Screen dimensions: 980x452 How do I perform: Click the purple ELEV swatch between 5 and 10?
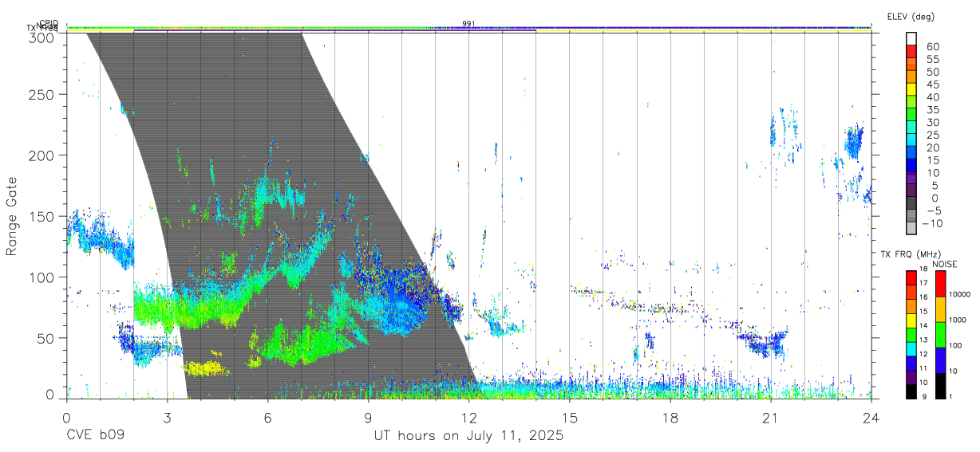[x=911, y=179]
